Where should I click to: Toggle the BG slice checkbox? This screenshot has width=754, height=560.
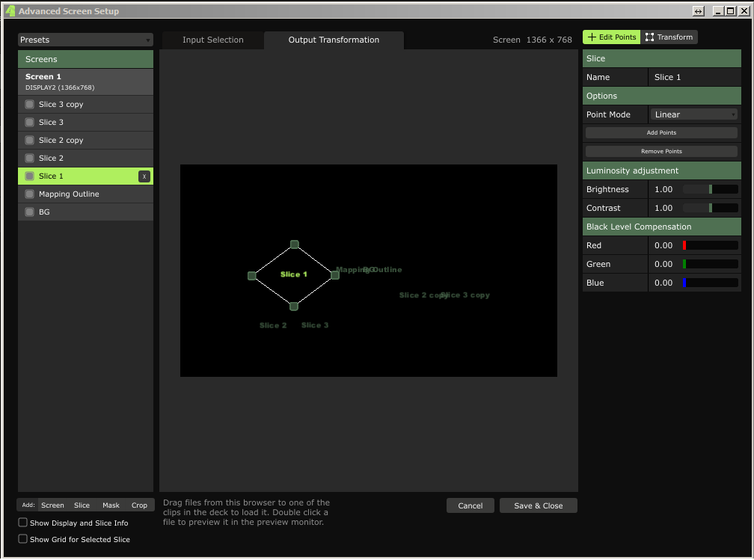pyautogui.click(x=30, y=212)
